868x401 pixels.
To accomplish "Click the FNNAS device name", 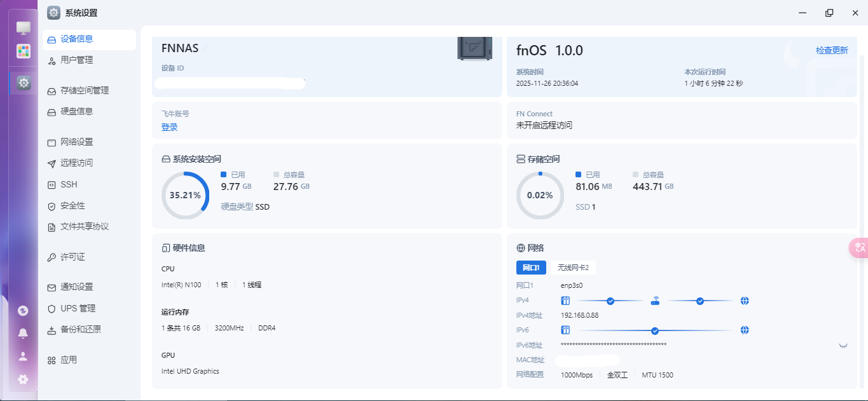I will click(180, 48).
